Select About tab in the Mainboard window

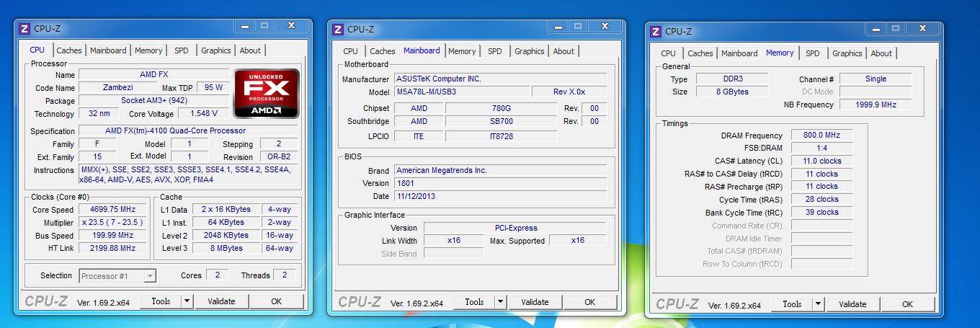[563, 51]
